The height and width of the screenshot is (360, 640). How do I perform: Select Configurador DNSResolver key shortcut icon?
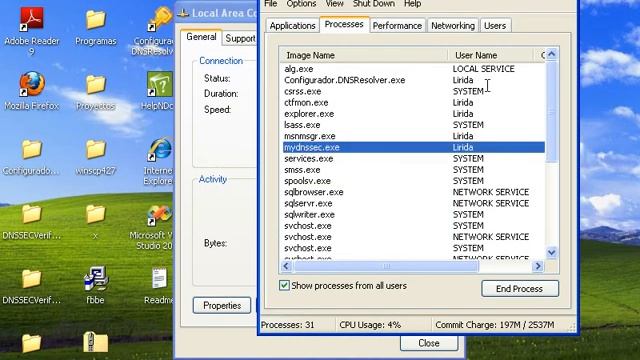[160, 20]
